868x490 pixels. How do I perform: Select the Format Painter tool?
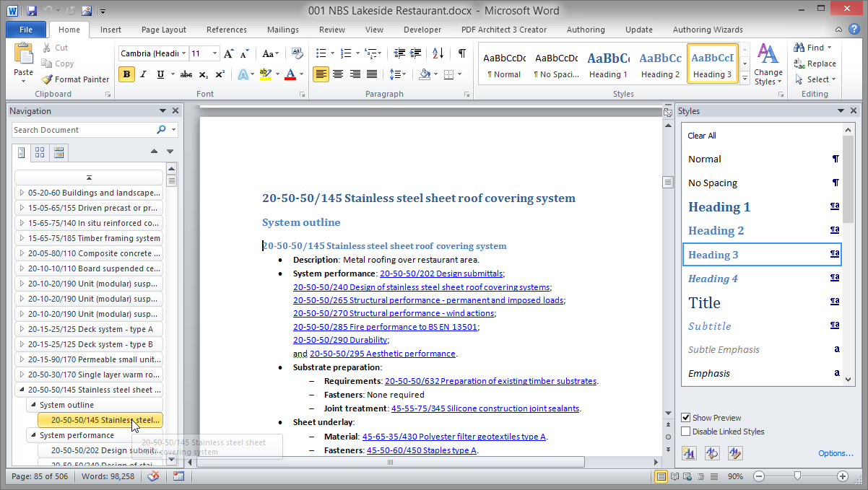click(x=74, y=79)
